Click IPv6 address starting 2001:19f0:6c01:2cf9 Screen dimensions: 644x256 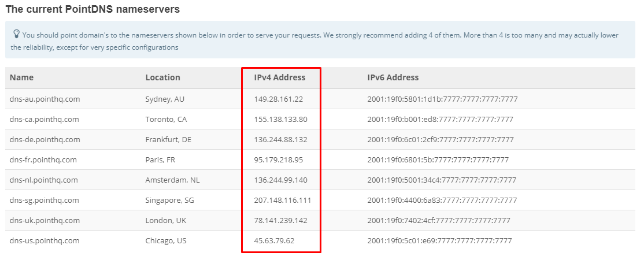441,139
